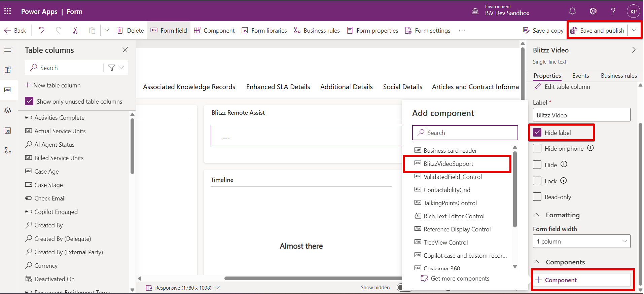644x294 pixels.
Task: Open info icon next to Lock
Action: [x=564, y=181]
